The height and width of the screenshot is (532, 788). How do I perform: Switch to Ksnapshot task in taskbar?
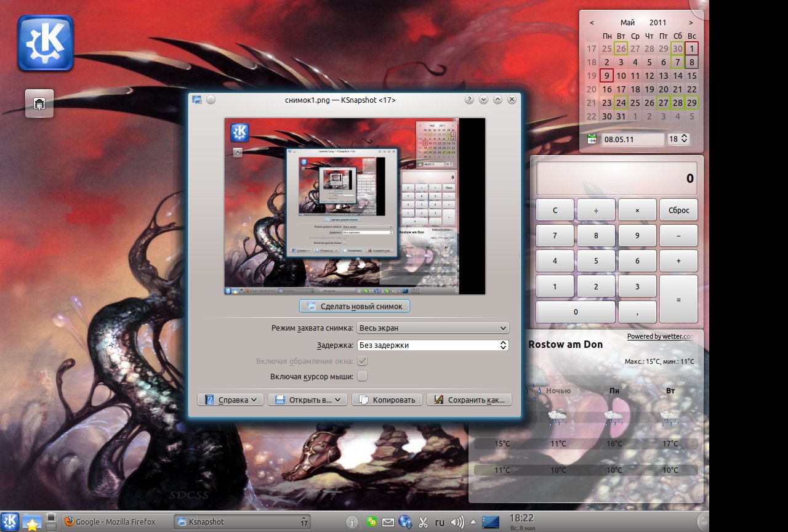click(243, 522)
